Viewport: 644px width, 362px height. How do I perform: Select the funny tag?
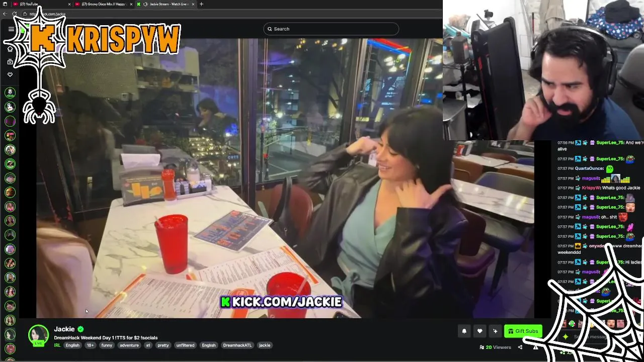click(x=107, y=345)
